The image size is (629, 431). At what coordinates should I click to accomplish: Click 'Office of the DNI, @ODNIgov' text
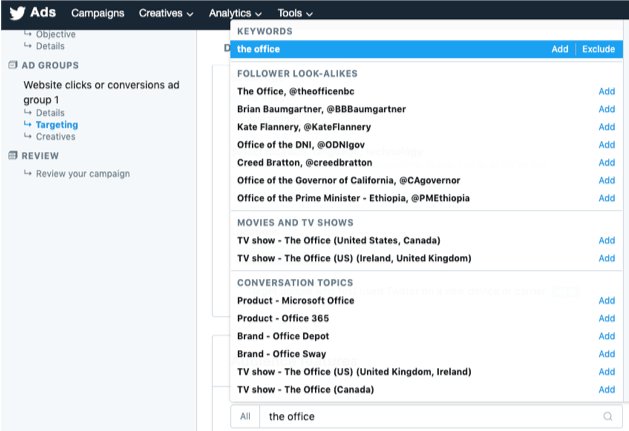tap(301, 144)
